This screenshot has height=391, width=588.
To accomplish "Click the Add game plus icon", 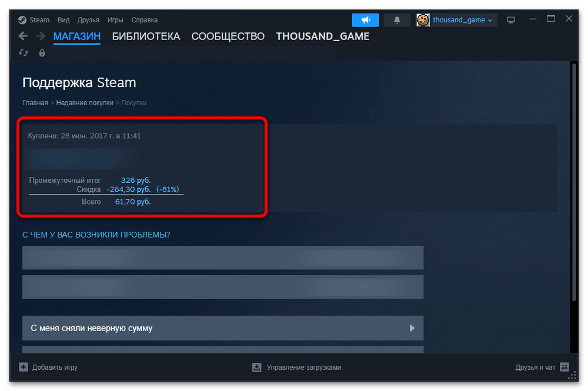I will point(24,367).
